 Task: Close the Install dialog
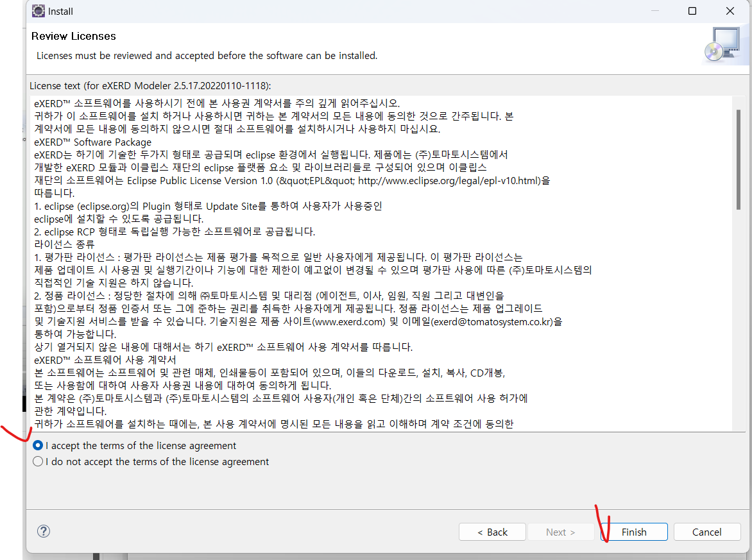coord(730,11)
